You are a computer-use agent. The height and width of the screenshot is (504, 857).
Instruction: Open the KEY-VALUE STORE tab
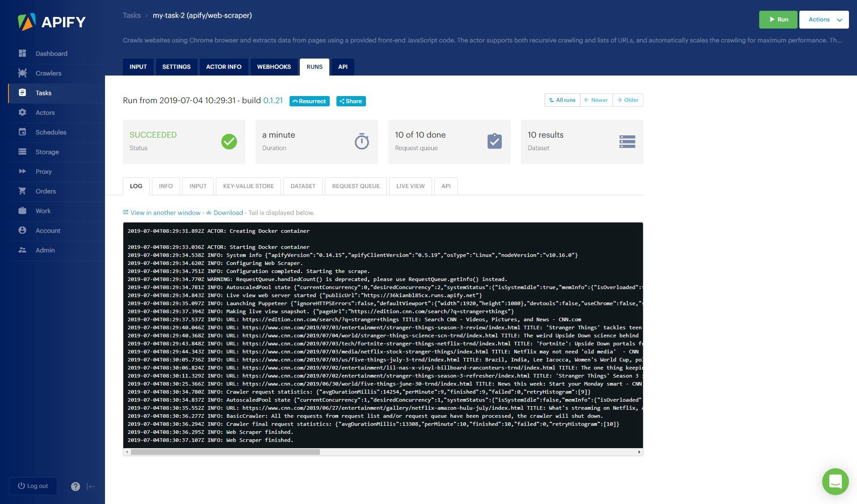tap(248, 186)
